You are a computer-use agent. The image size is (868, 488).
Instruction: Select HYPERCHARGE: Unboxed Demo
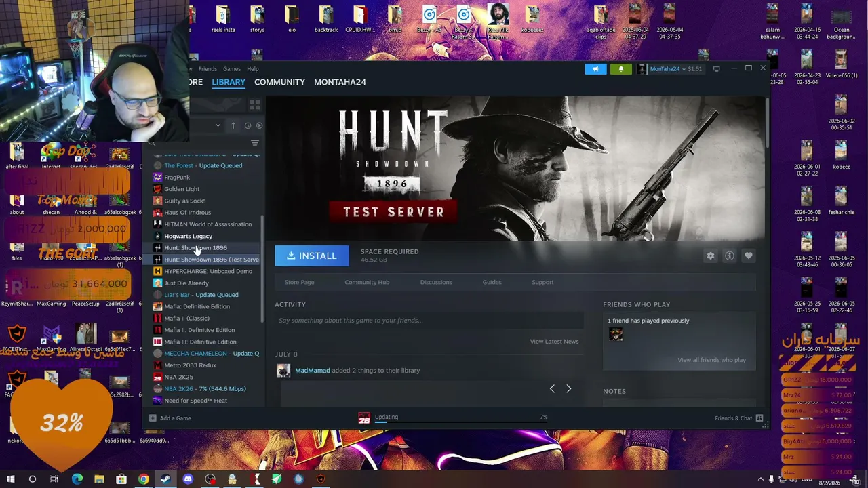pos(208,271)
